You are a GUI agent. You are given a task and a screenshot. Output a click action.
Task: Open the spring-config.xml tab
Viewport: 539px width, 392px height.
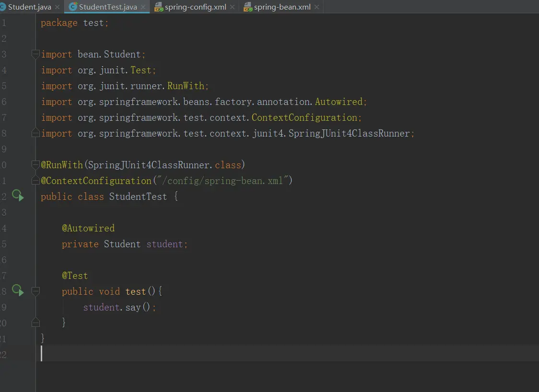tap(195, 7)
